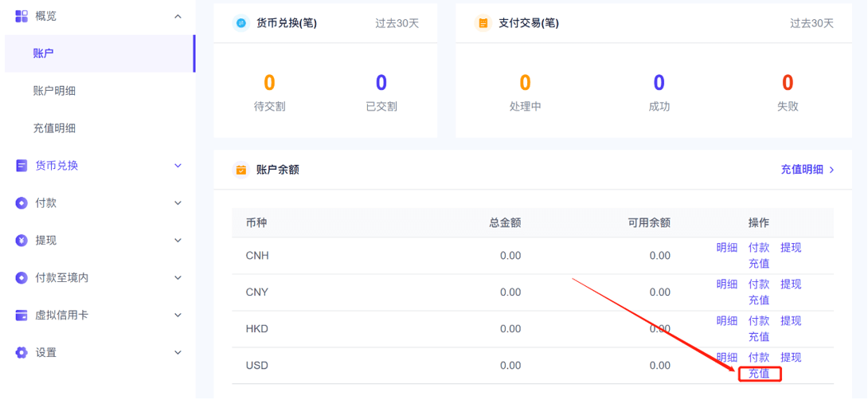Click 付款 in the USD row
This screenshot has width=868, height=400.
759,357
